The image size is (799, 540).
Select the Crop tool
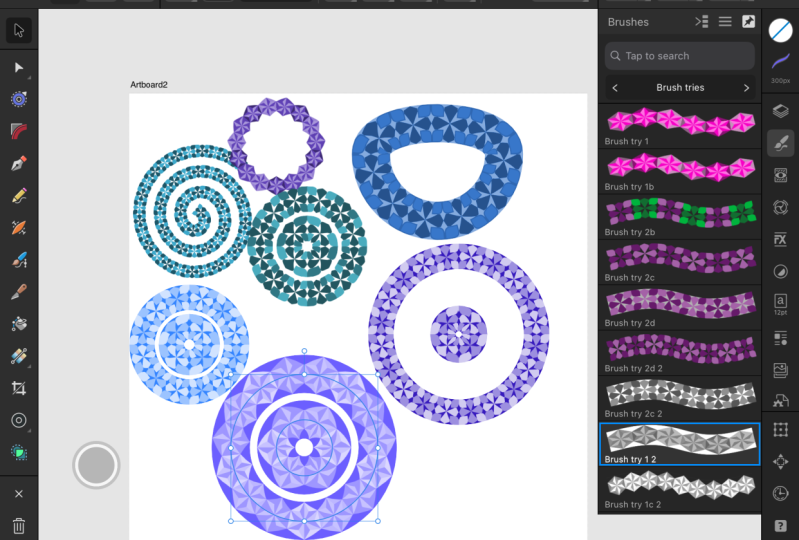19,388
